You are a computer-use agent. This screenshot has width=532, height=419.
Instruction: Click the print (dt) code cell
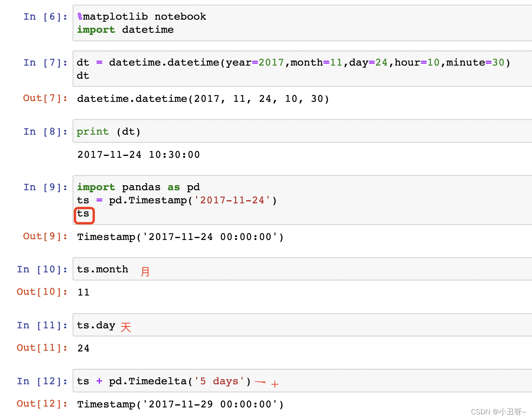click(302, 131)
